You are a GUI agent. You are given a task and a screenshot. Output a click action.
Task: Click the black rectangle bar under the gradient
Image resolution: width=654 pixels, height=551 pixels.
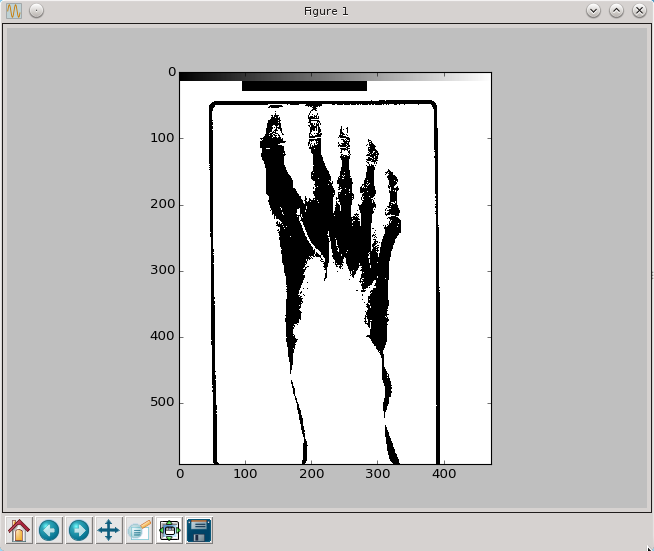304,86
